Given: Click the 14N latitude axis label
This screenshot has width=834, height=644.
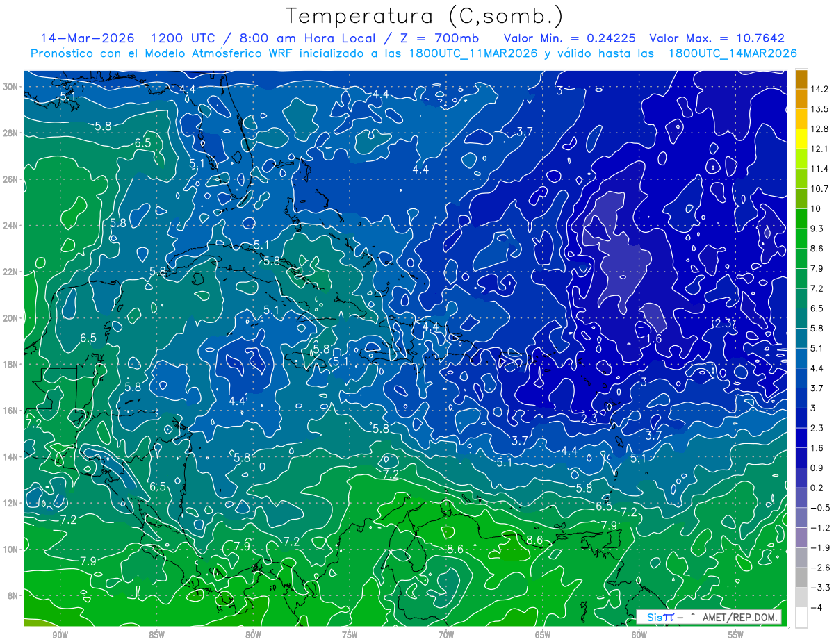Looking at the screenshot, I should point(12,457).
